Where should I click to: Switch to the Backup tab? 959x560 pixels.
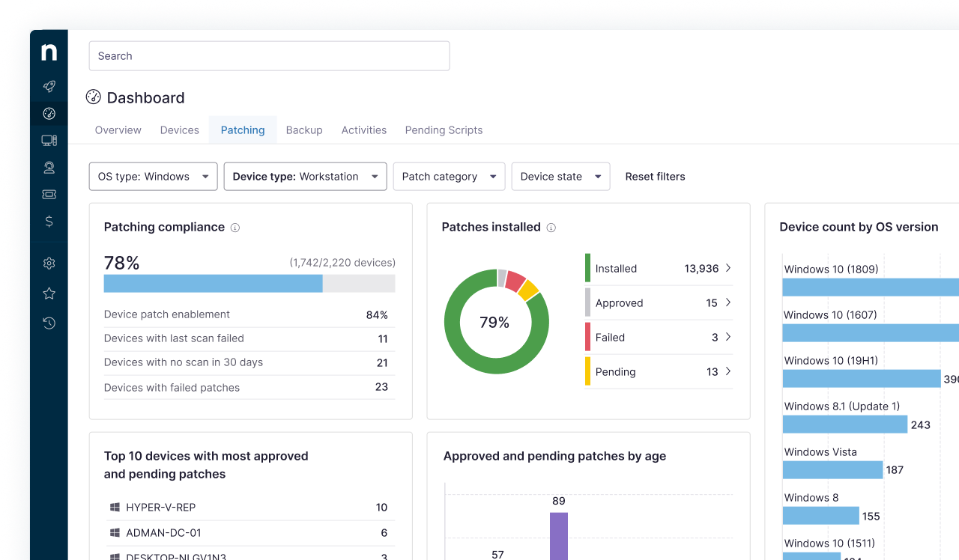[304, 130]
